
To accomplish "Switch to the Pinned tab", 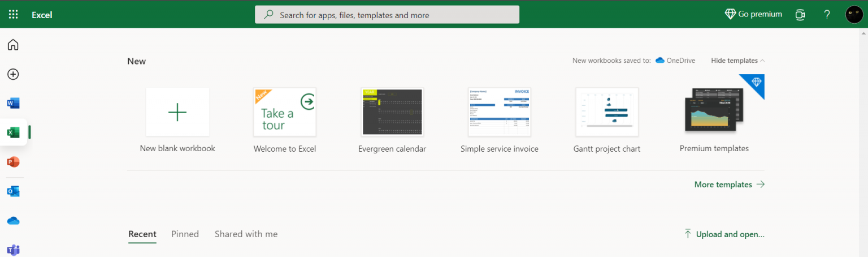I will coord(185,234).
